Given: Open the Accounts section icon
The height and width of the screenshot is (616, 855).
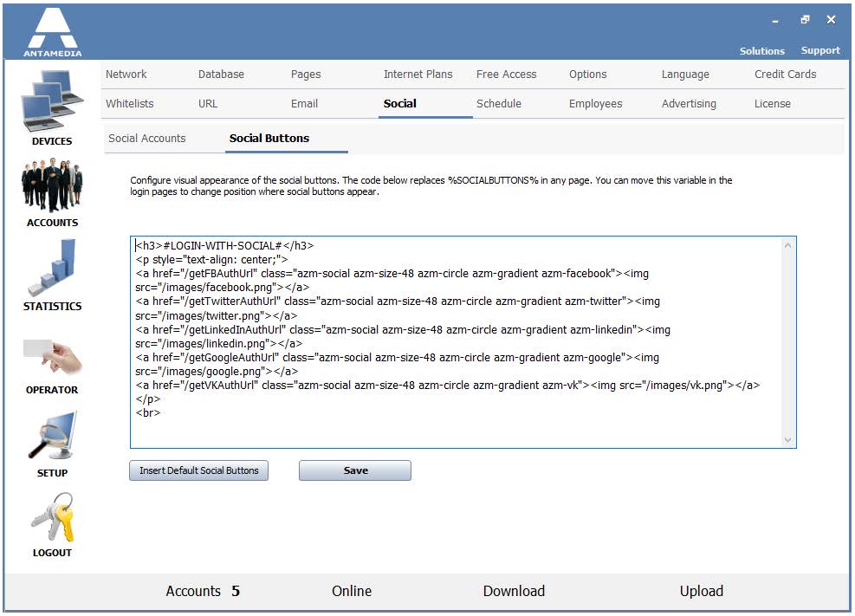Looking at the screenshot, I should tap(52, 185).
